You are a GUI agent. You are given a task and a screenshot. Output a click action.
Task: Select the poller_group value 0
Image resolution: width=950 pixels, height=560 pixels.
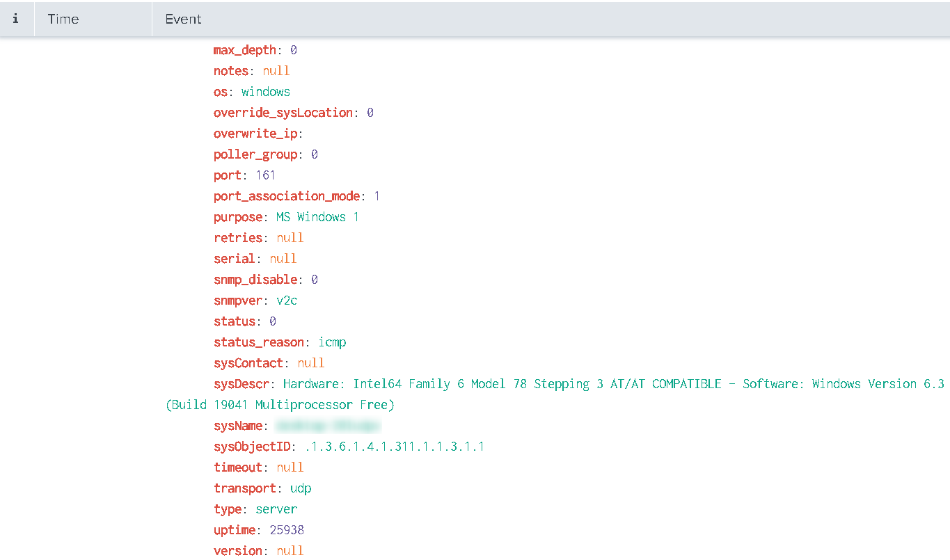click(313, 154)
